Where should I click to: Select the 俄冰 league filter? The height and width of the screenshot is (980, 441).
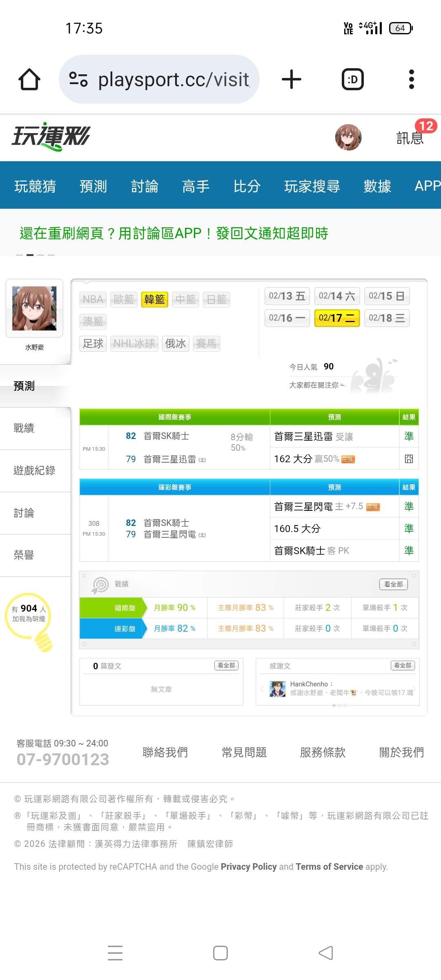pos(176,343)
